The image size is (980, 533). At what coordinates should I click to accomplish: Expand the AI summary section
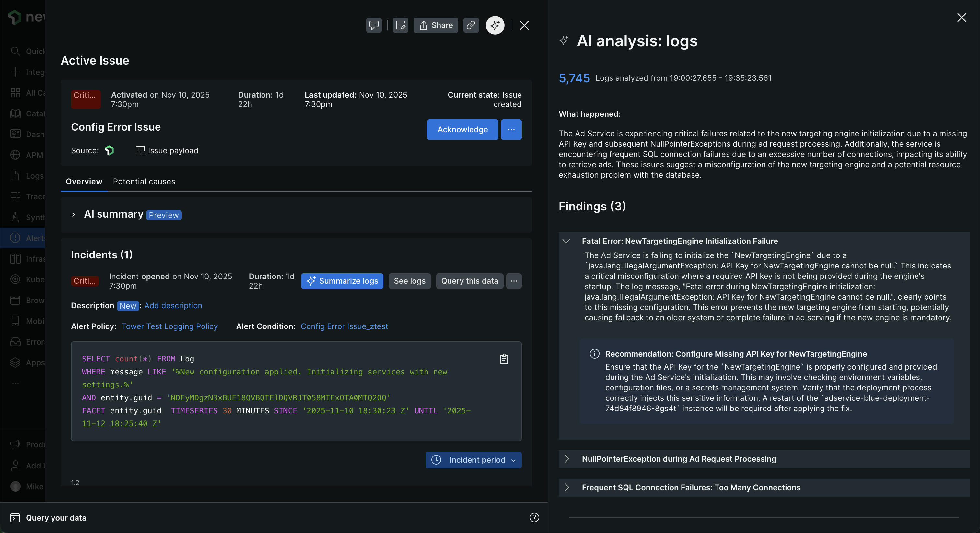[74, 214]
